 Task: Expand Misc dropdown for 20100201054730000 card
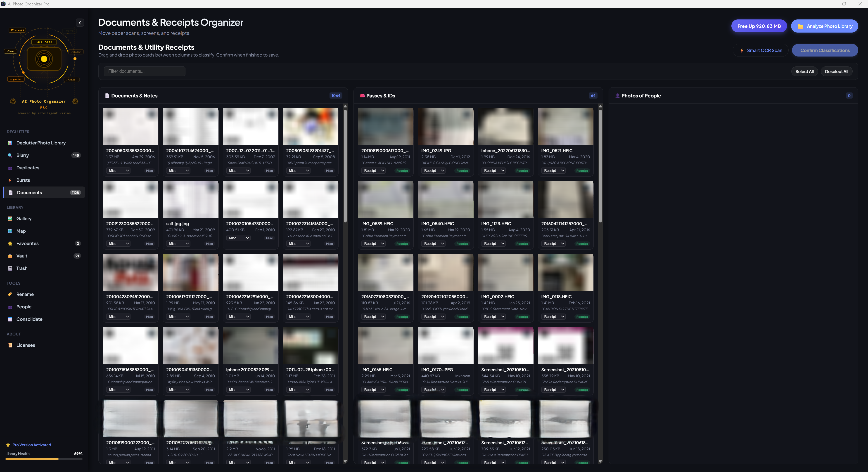[x=239, y=238]
